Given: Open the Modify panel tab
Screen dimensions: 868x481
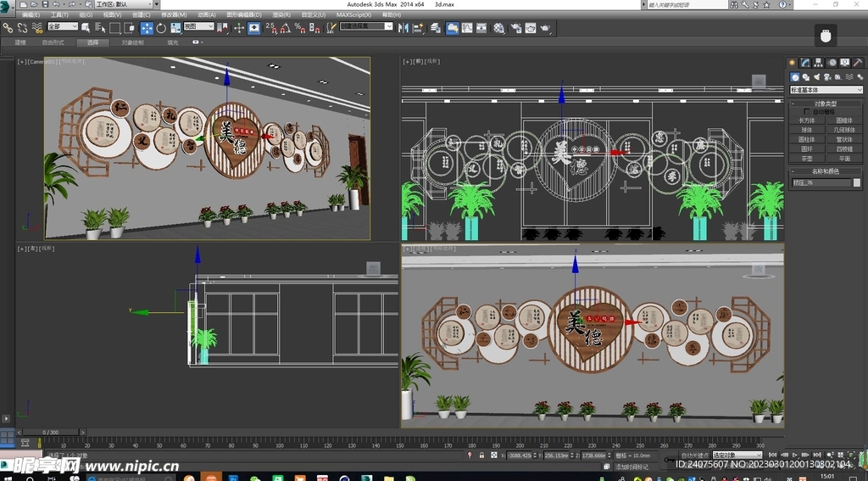Looking at the screenshot, I should (x=805, y=62).
